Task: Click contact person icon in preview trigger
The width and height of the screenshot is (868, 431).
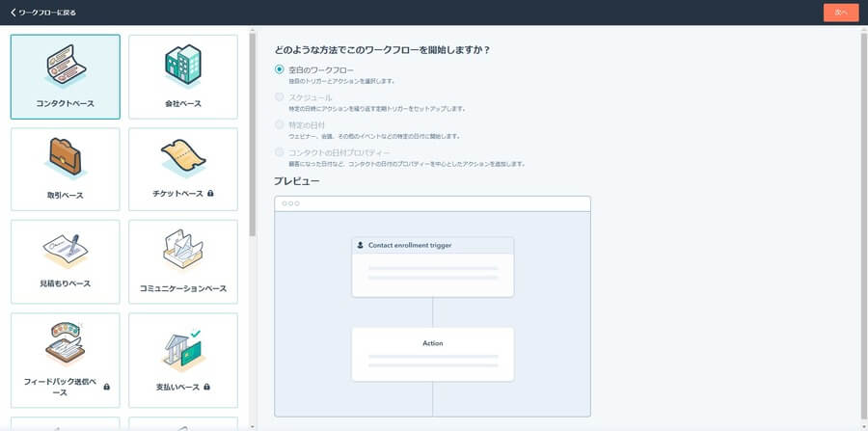Action: tap(361, 245)
